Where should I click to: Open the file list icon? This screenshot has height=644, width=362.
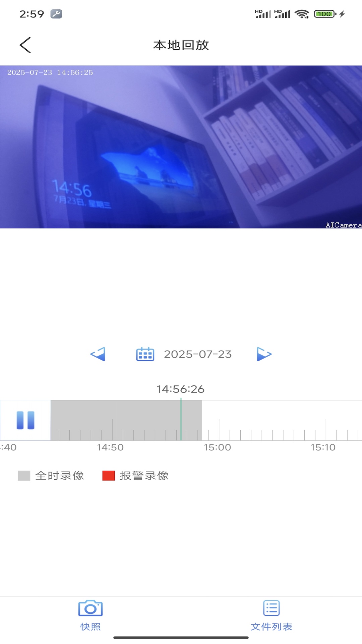[x=271, y=608]
